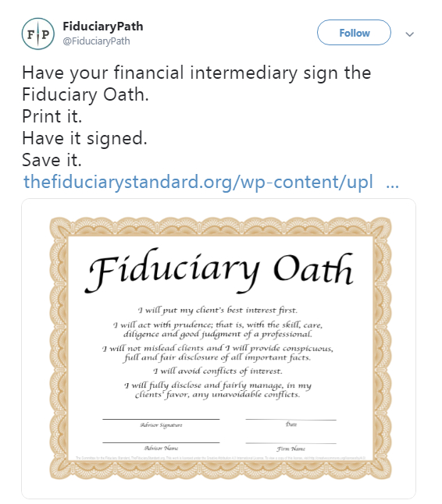Screen dimensions: 442x504
Task: Click the Follow button
Action: tap(354, 33)
